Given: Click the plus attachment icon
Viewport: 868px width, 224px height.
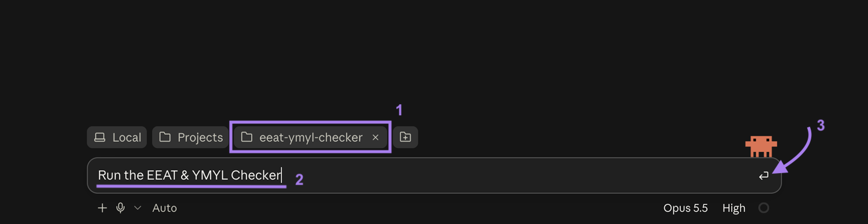Looking at the screenshot, I should [102, 208].
